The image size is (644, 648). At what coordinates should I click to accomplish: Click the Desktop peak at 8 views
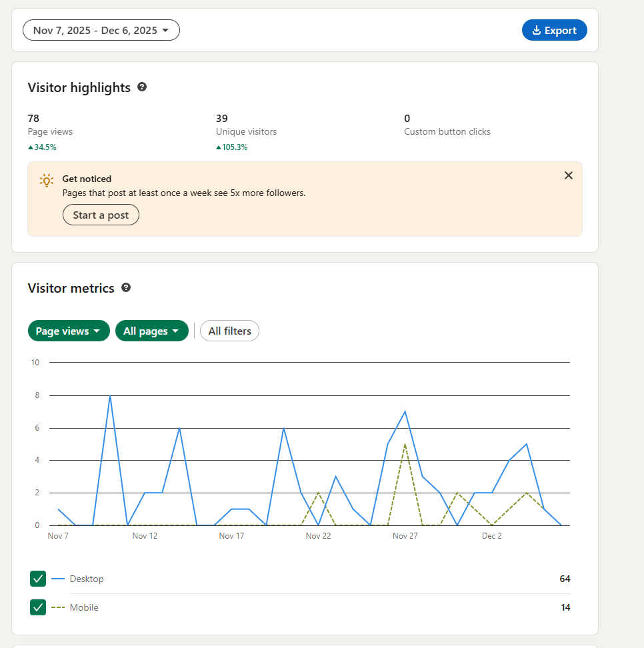pyautogui.click(x=110, y=395)
